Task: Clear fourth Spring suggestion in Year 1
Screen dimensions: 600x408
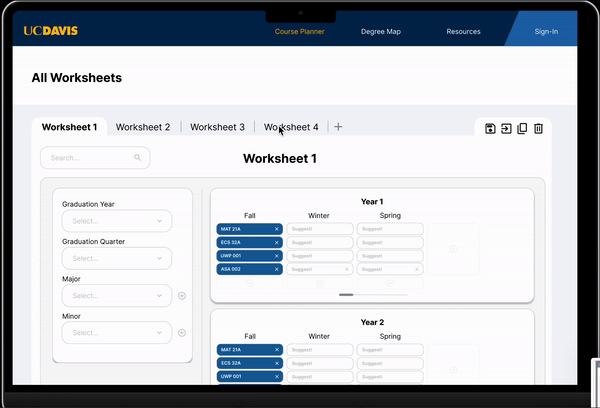Action: [417, 269]
